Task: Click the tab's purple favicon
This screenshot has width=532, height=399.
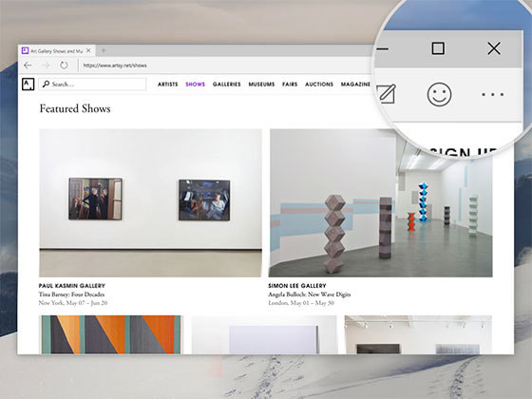Action: [25, 50]
